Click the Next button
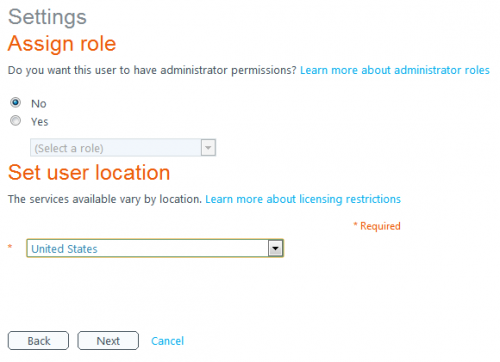 [108, 341]
